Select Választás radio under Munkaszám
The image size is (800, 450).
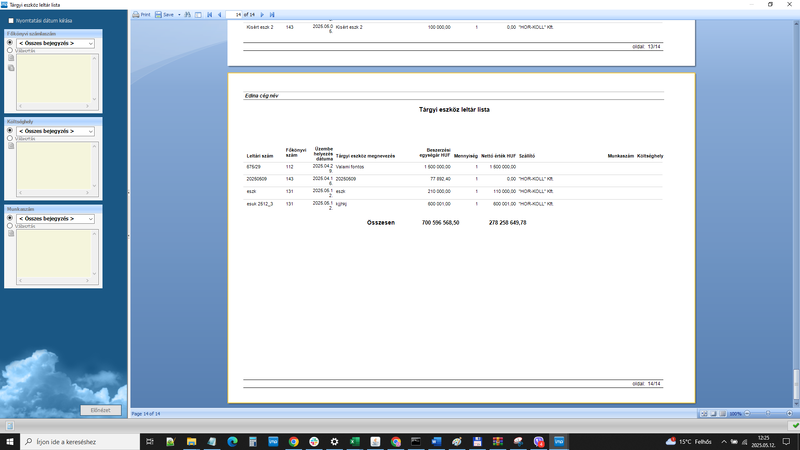[x=10, y=226]
